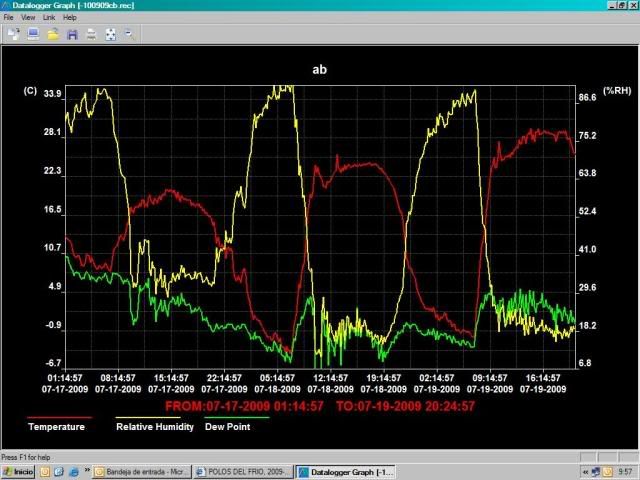Click the 28.1 value on temperature axis
Image resolution: width=640 pixels, height=480 pixels.
(x=52, y=132)
